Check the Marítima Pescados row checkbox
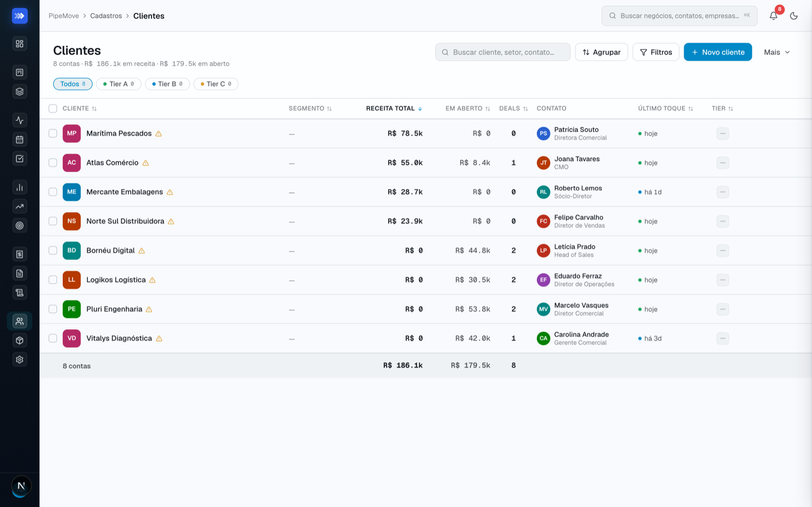812x507 pixels. point(53,134)
